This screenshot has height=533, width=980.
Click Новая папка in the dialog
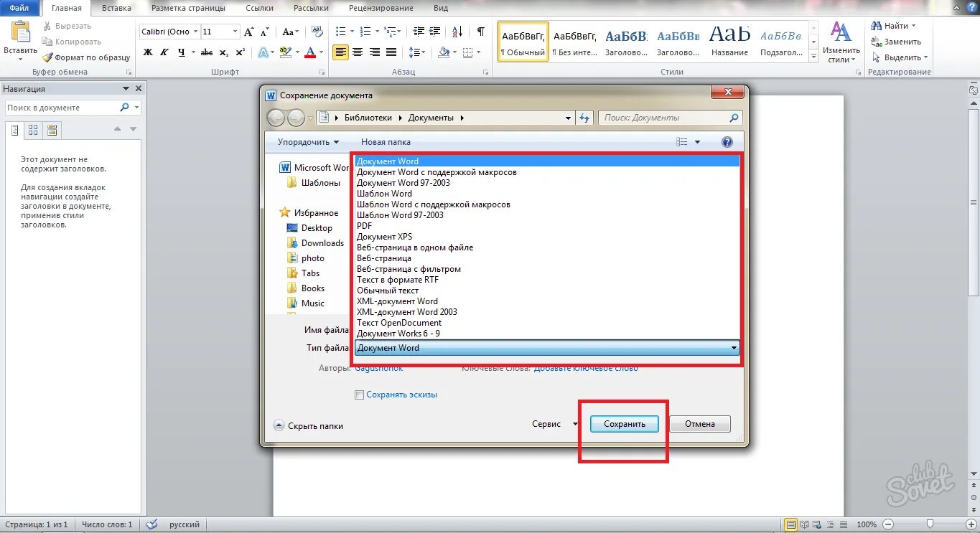[386, 142]
